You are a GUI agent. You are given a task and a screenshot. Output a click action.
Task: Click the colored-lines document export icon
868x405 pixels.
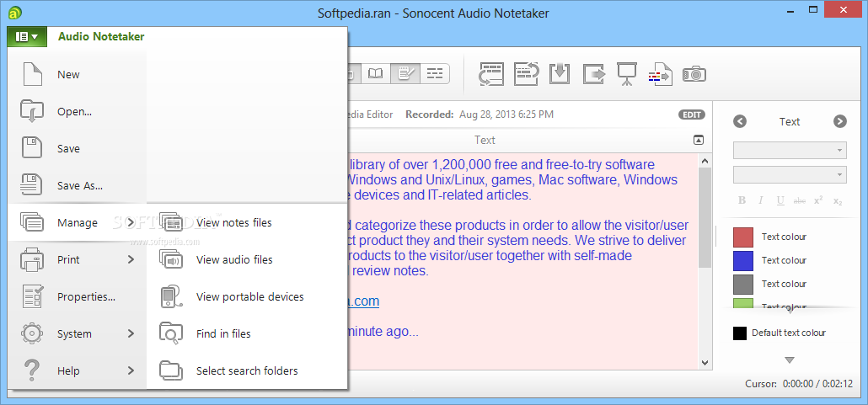(660, 73)
